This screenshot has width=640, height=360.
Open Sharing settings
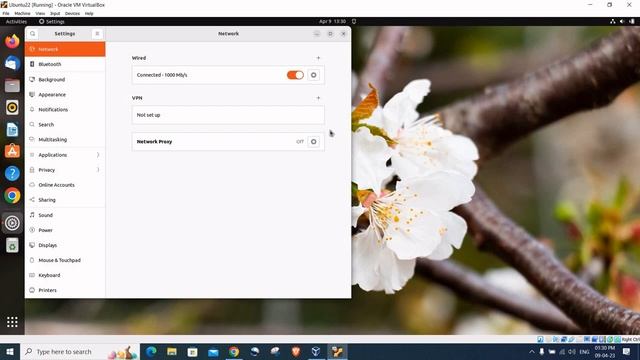[65, 200]
